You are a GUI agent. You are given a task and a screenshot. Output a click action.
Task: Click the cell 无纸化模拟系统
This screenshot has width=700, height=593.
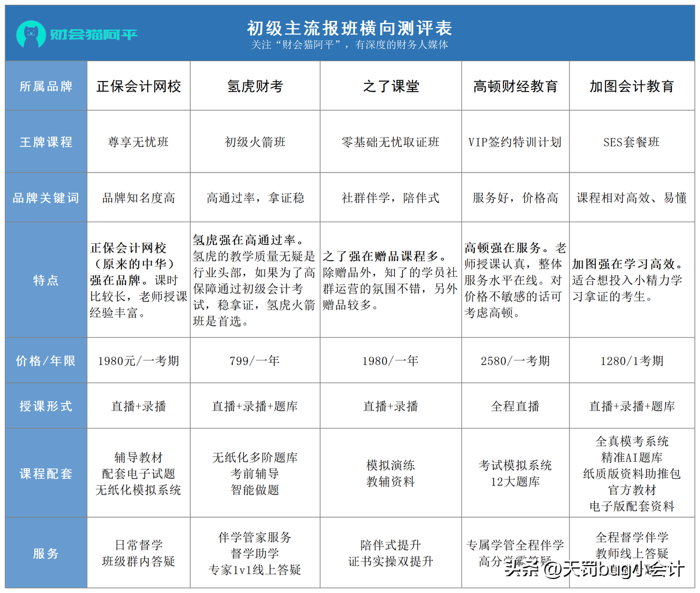point(139,490)
